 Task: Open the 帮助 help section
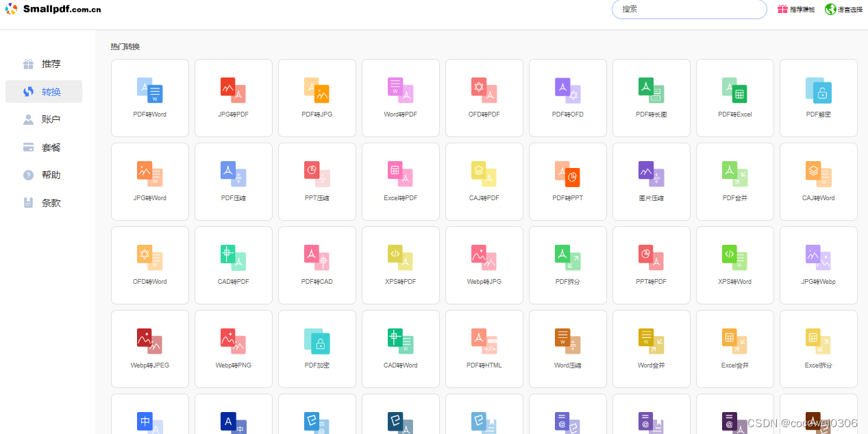(x=44, y=175)
